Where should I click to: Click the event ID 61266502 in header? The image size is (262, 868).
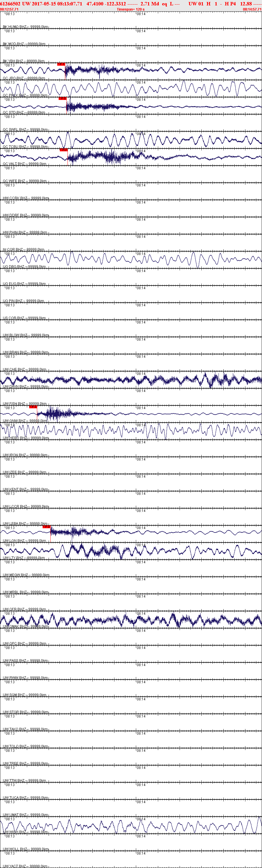click(11, 4)
